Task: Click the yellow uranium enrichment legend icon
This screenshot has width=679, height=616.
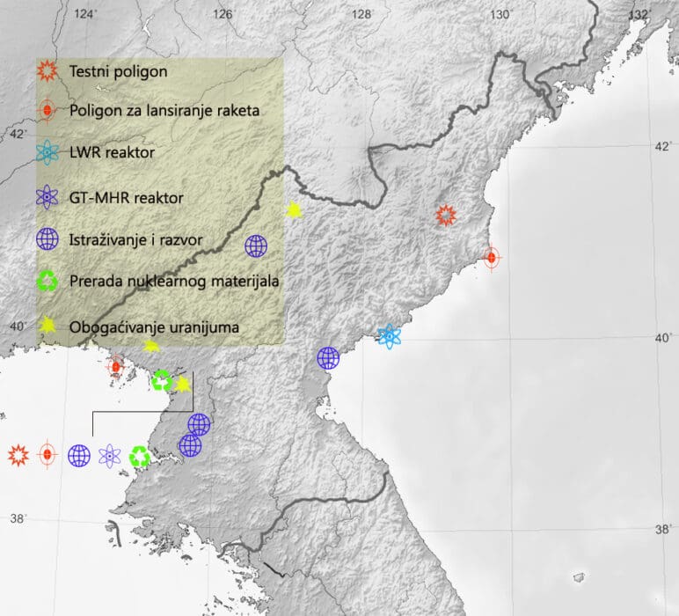Action: (x=47, y=326)
